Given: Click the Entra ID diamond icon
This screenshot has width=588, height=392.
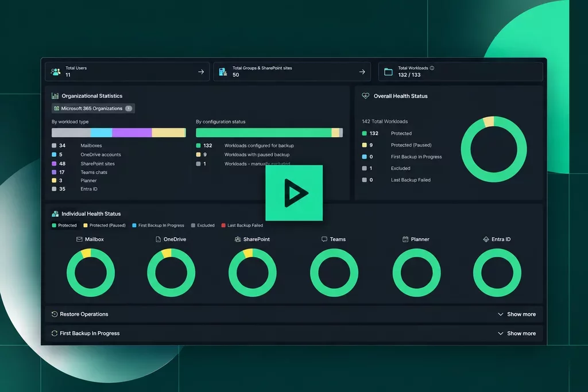Looking at the screenshot, I should pos(486,239).
